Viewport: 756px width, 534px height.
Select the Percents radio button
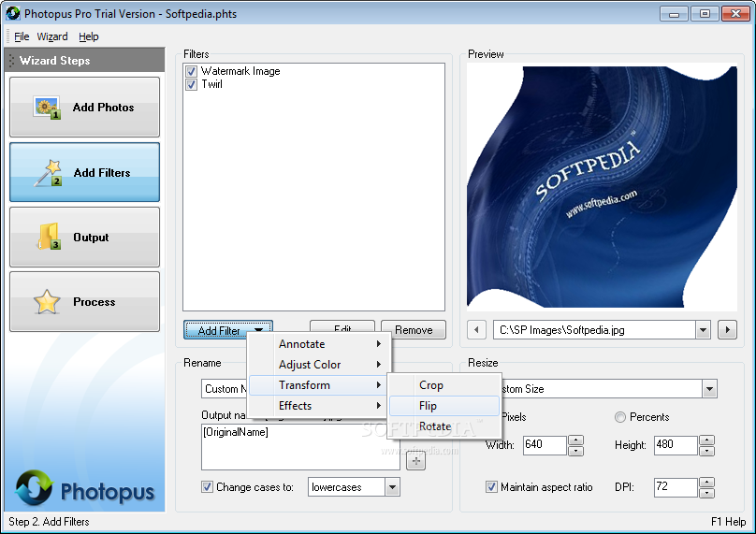click(x=620, y=417)
